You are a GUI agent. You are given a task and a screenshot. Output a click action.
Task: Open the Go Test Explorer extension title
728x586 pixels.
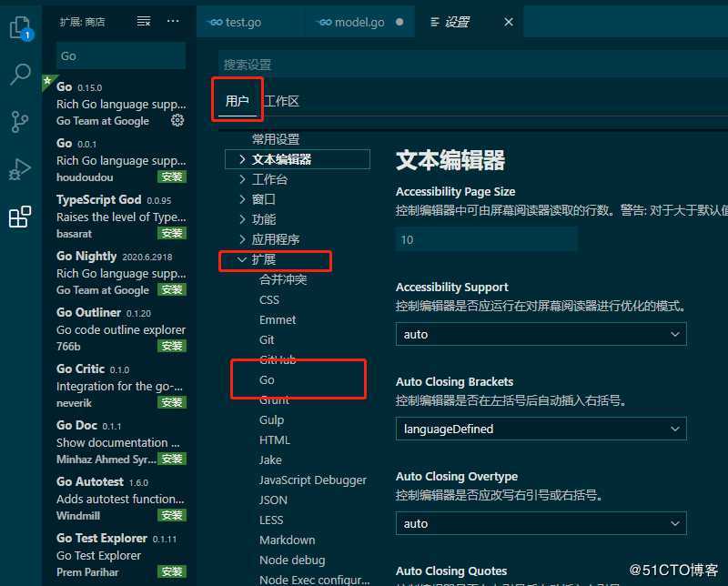pos(101,538)
